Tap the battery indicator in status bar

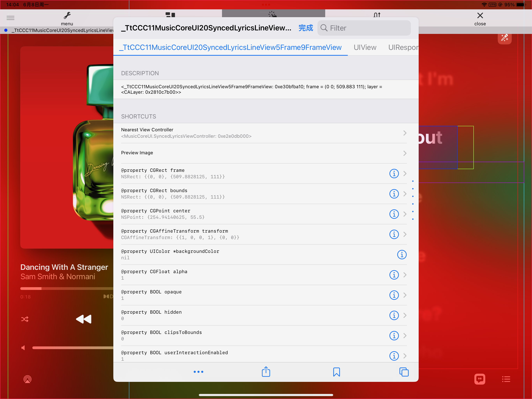click(x=521, y=4)
